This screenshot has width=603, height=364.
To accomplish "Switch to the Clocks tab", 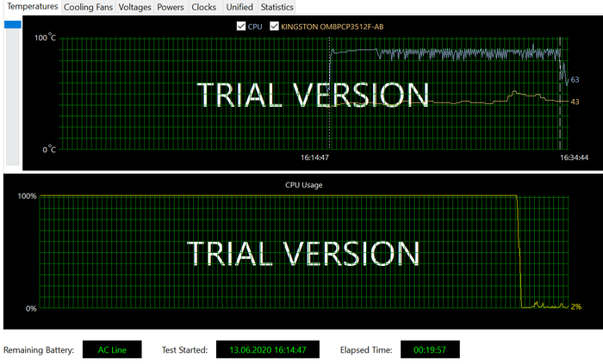I will point(204,7).
